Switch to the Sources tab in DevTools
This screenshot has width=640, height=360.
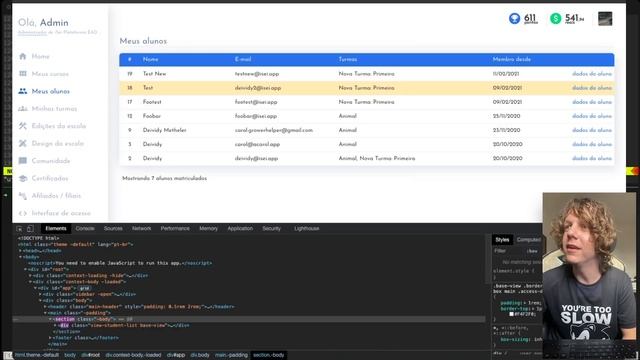click(x=113, y=229)
